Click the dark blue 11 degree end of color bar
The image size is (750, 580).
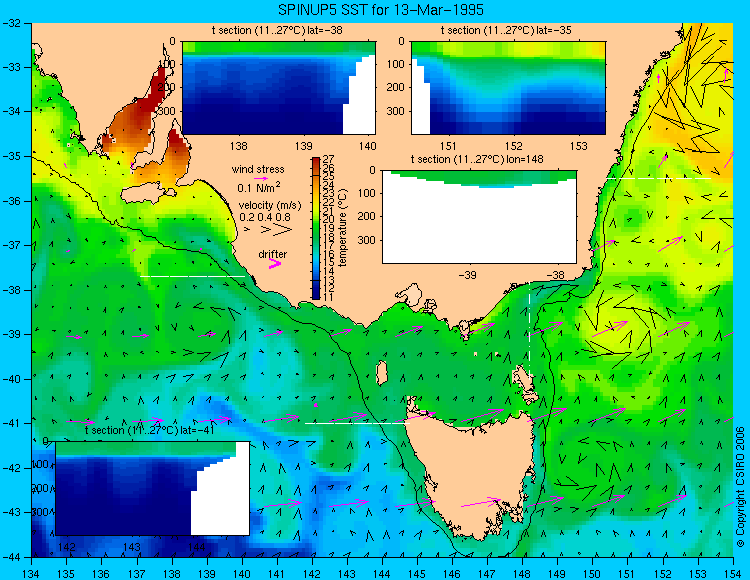316,296
